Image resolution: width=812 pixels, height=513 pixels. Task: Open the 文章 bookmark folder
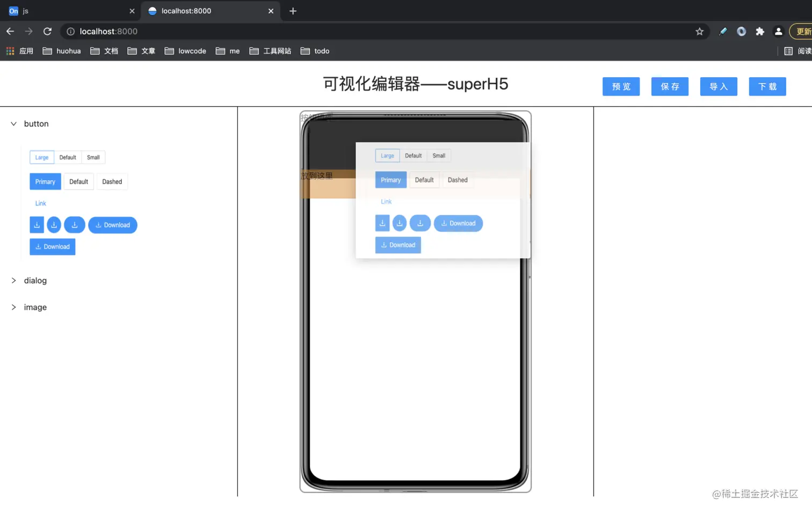point(141,51)
